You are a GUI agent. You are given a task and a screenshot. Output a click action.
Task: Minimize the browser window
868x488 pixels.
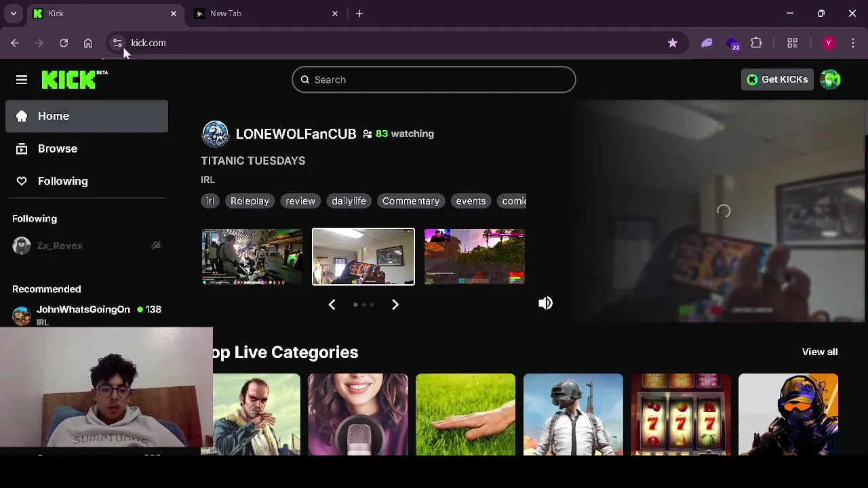click(x=790, y=14)
